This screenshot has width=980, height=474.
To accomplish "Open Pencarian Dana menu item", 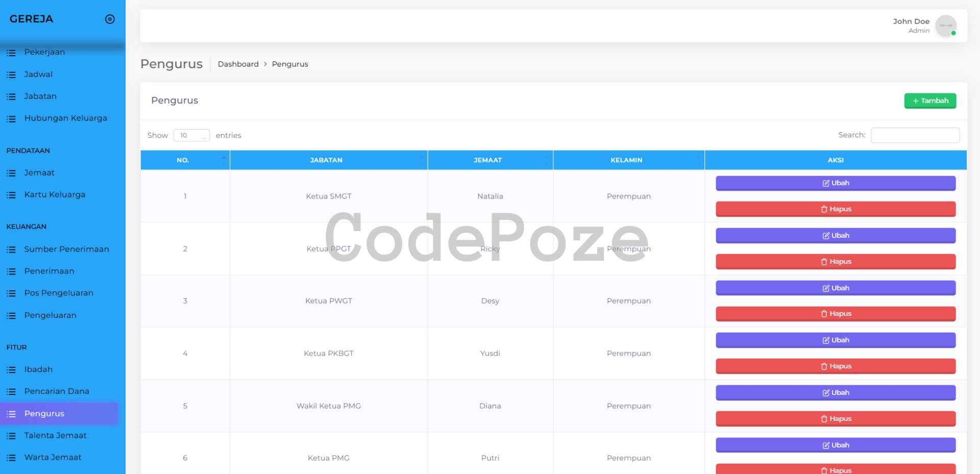I will [x=57, y=391].
